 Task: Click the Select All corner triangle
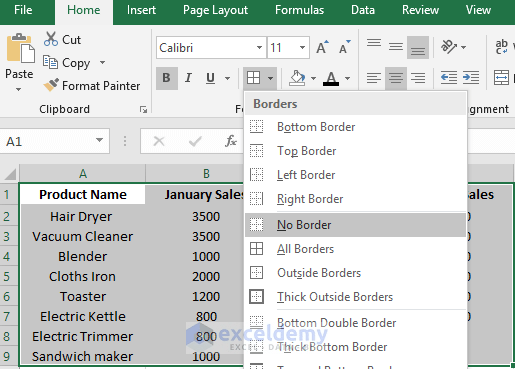tap(10, 174)
